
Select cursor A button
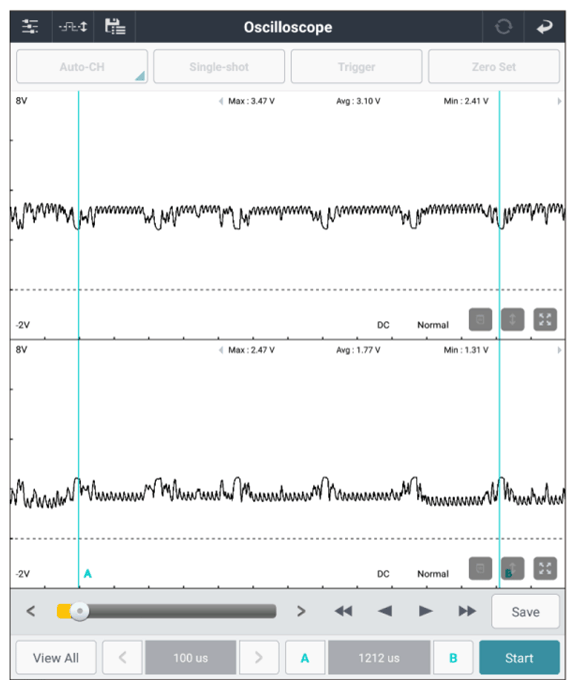305,658
